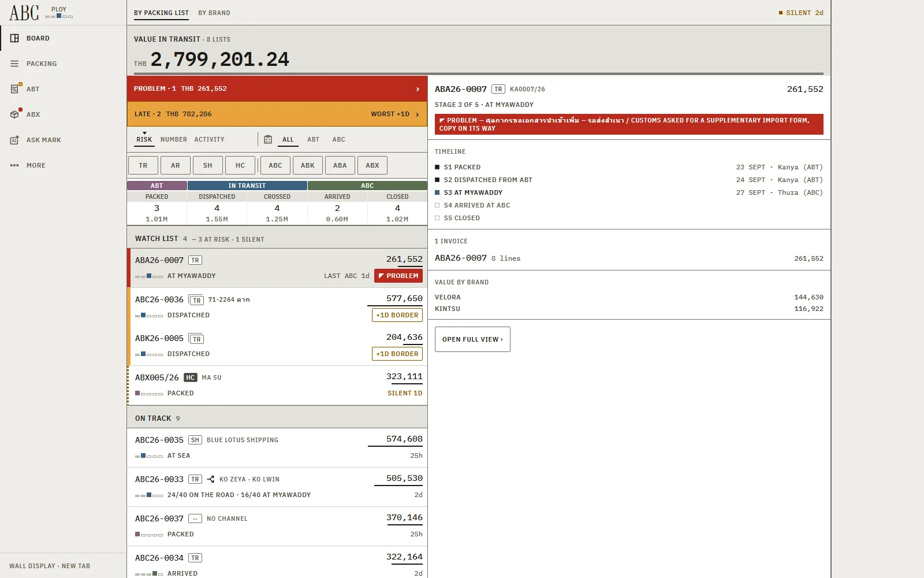The image size is (924, 578).
Task: Toggle the SH filter chip
Action: [x=208, y=165]
